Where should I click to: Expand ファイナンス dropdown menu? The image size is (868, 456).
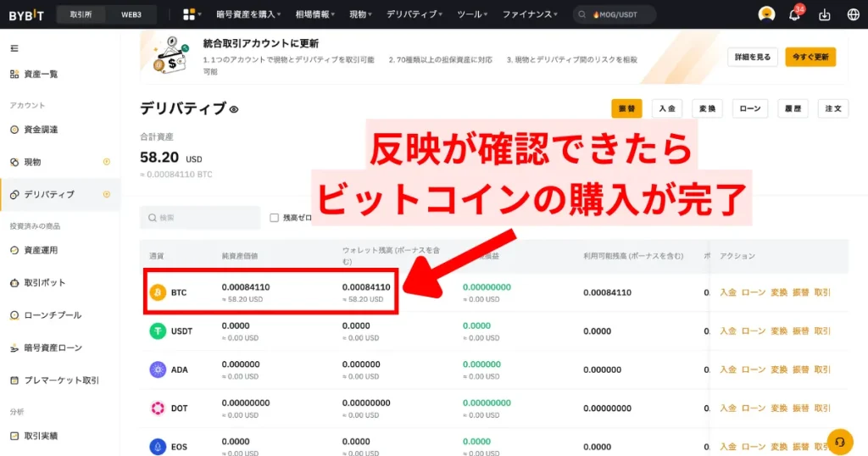click(x=530, y=14)
